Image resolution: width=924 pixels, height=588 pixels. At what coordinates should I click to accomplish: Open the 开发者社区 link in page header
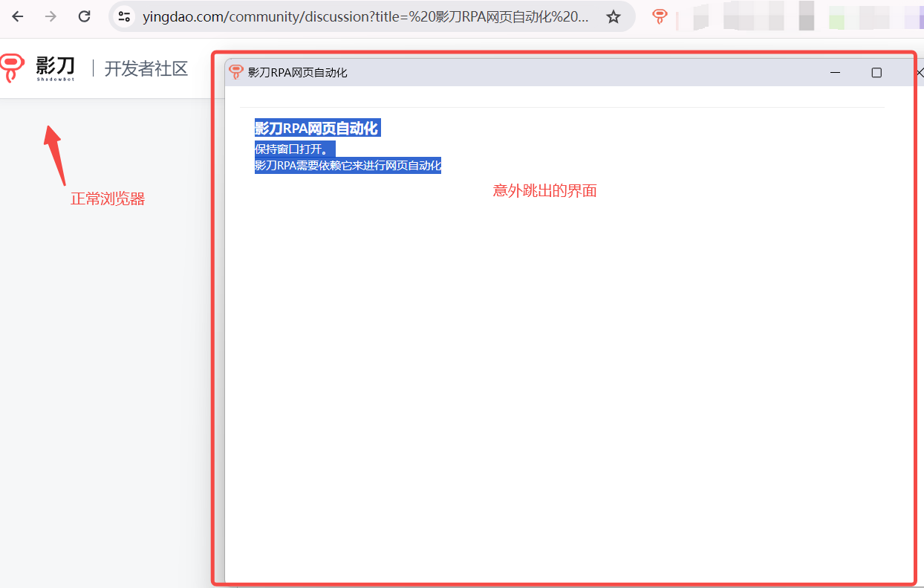(x=146, y=68)
